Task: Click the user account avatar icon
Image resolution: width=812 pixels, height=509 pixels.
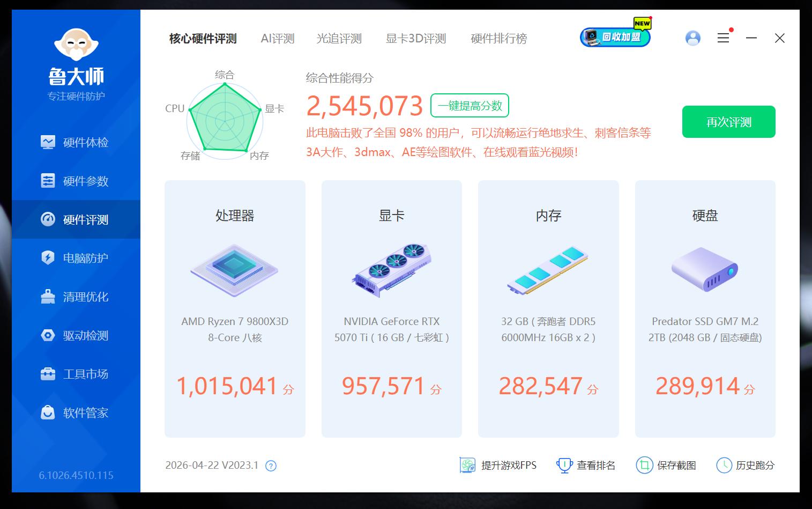Action: (x=692, y=38)
